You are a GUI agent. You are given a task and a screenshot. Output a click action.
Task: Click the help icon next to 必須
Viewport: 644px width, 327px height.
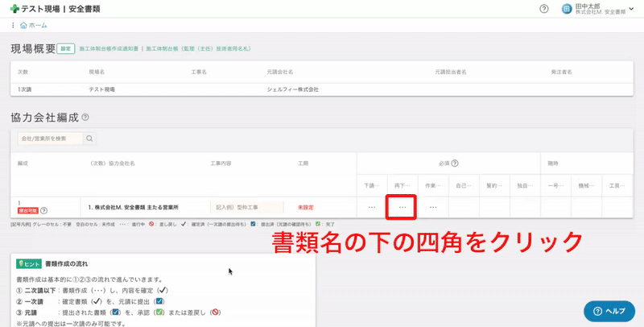(x=455, y=163)
